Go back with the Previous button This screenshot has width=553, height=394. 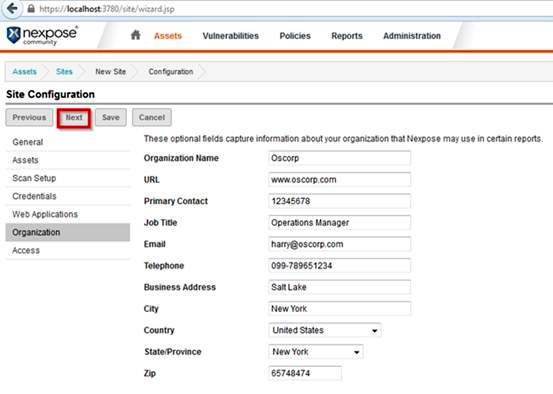[29, 117]
